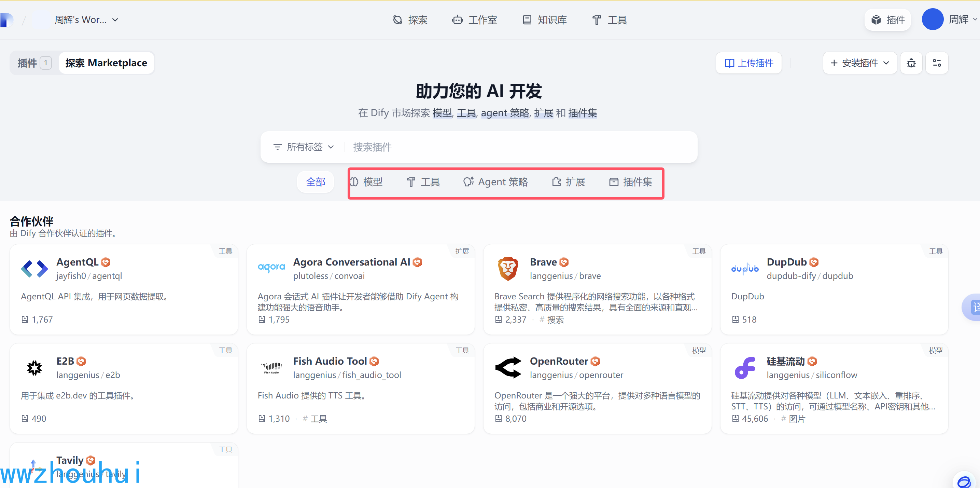
Task: Click the SiliconFlow plugin logo
Action: [x=744, y=368]
